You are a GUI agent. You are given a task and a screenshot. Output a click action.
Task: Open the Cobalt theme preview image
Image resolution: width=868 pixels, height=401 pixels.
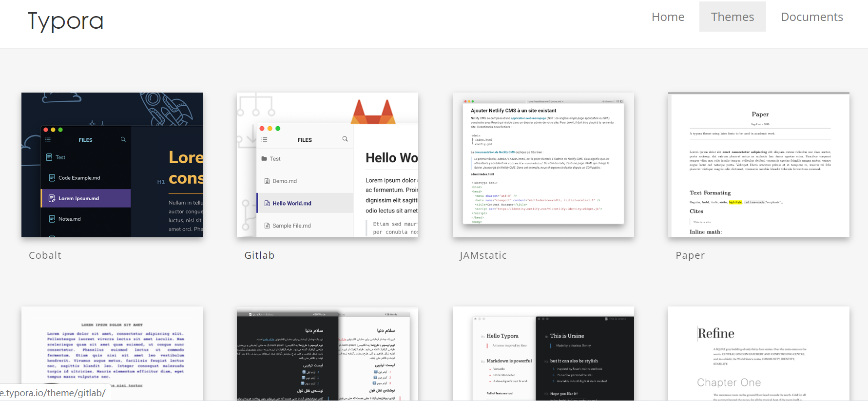coord(112,165)
